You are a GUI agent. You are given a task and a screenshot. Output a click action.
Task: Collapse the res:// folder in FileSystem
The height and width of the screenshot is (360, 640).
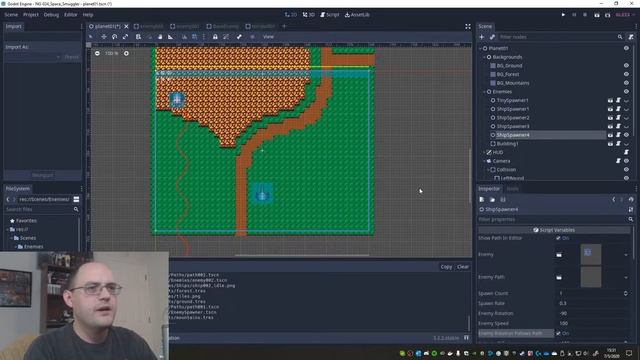coord(8,229)
